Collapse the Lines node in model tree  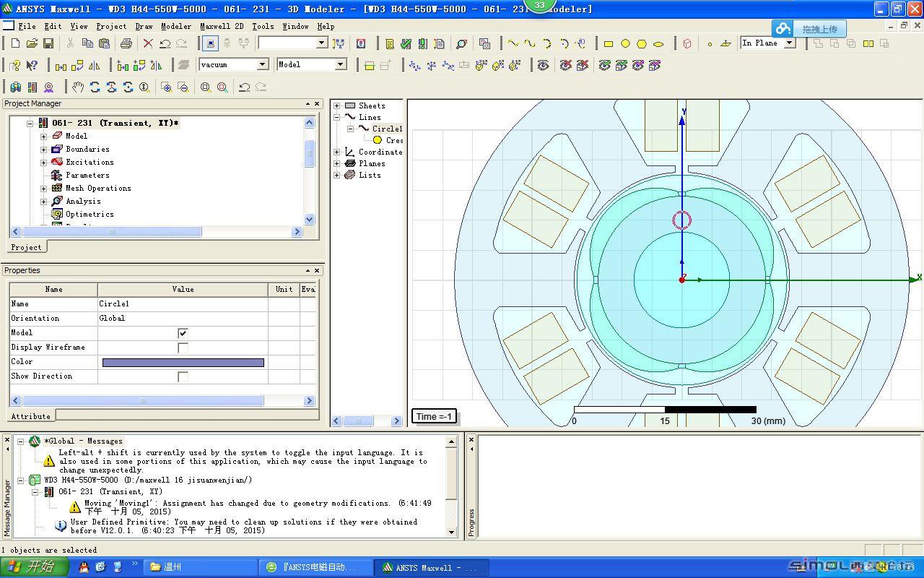[337, 117]
